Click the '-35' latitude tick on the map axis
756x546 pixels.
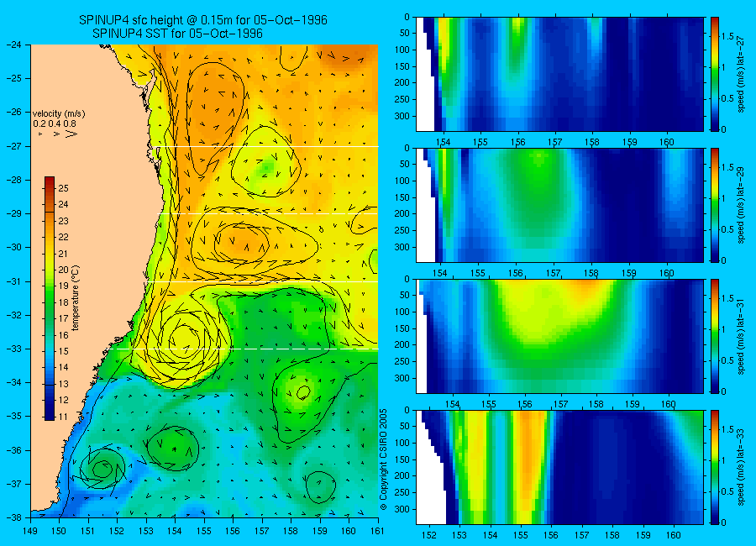pos(14,416)
